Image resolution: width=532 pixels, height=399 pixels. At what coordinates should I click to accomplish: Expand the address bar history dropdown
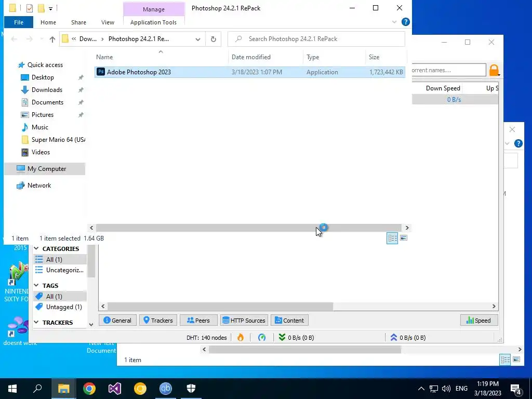coord(198,39)
